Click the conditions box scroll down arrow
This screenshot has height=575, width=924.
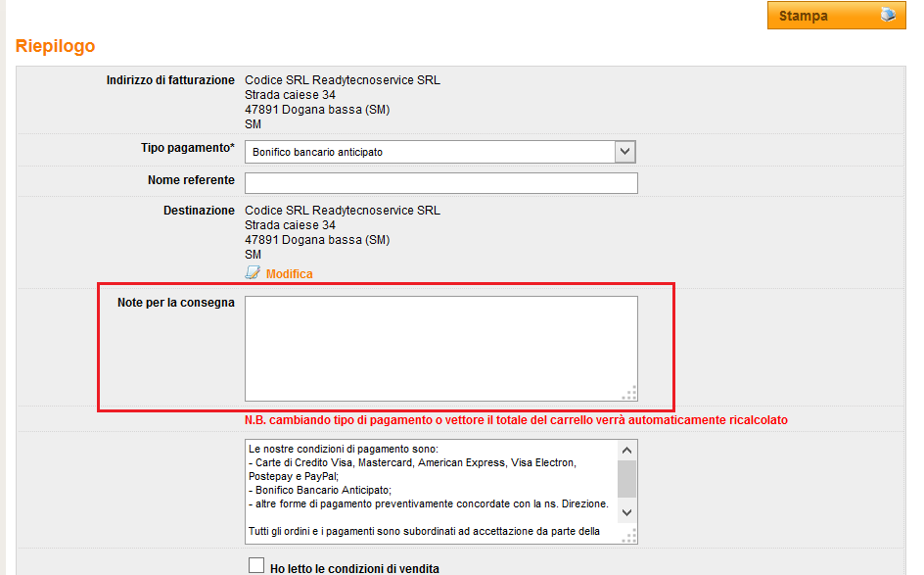pyautogui.click(x=627, y=512)
